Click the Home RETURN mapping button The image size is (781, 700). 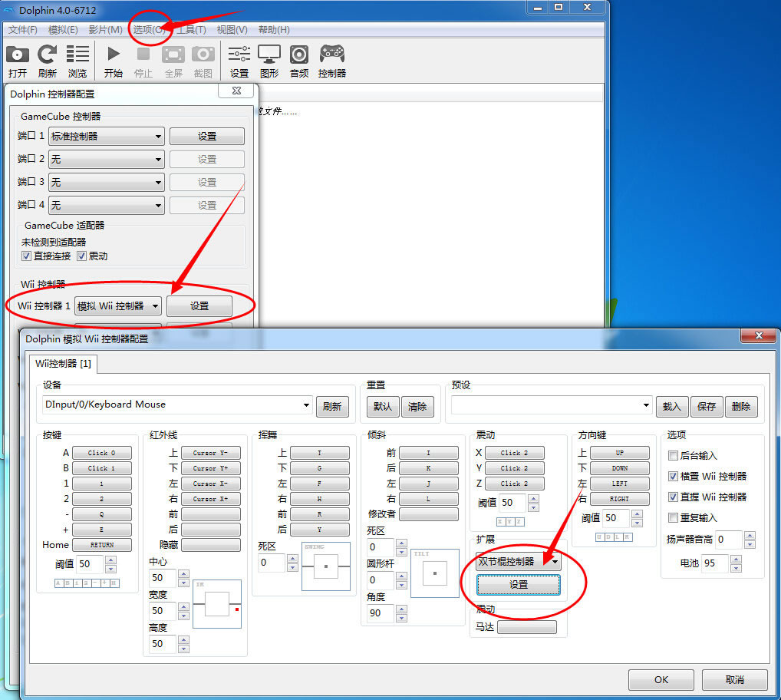(x=102, y=544)
